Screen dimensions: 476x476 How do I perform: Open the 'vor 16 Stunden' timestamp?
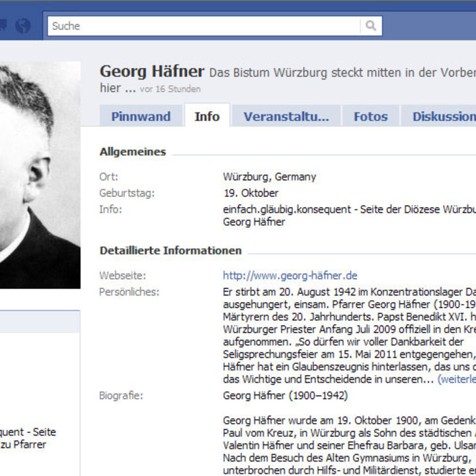(170, 89)
